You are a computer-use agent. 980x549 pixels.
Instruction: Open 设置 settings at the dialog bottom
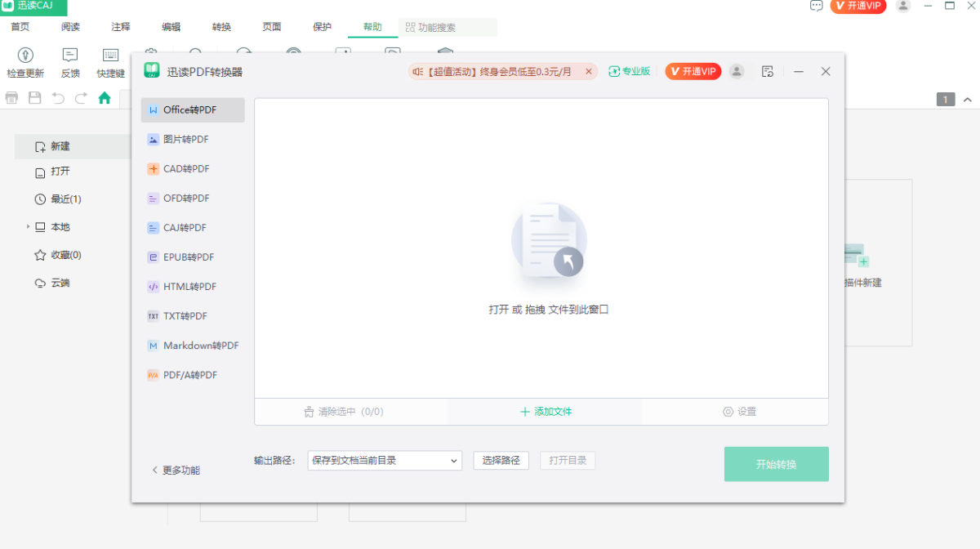point(740,412)
